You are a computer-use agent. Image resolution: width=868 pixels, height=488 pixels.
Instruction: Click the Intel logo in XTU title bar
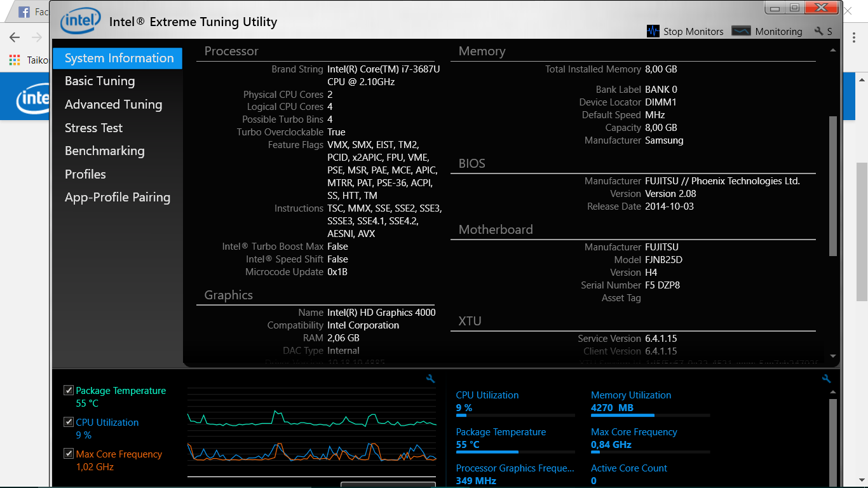coord(80,22)
